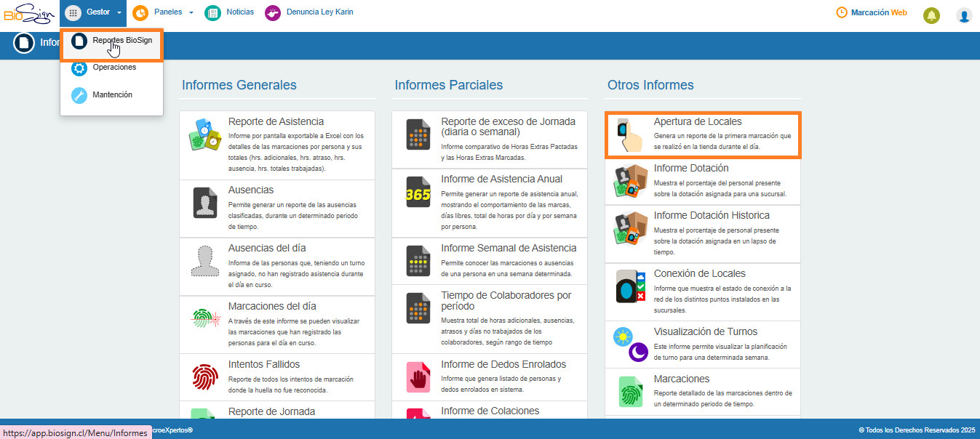Image resolution: width=980 pixels, height=439 pixels.
Task: Expand the Paneles dropdown arrow
Action: click(x=191, y=13)
